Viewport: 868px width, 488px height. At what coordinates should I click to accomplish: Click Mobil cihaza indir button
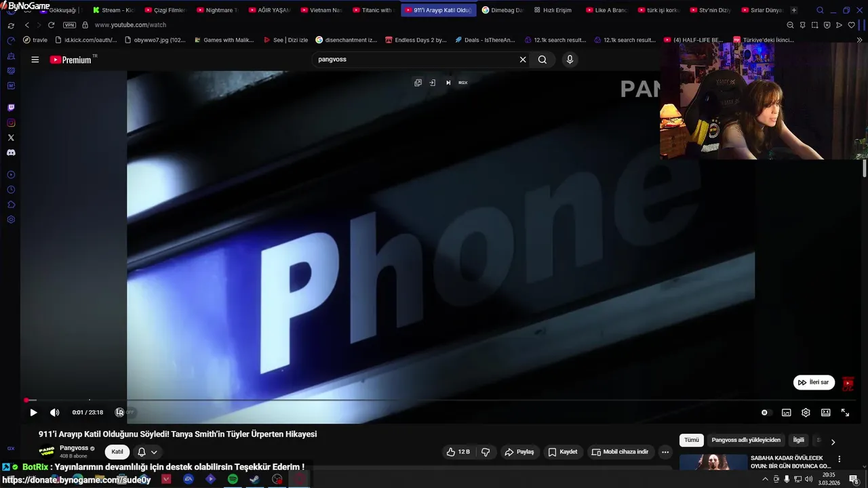[620, 452]
